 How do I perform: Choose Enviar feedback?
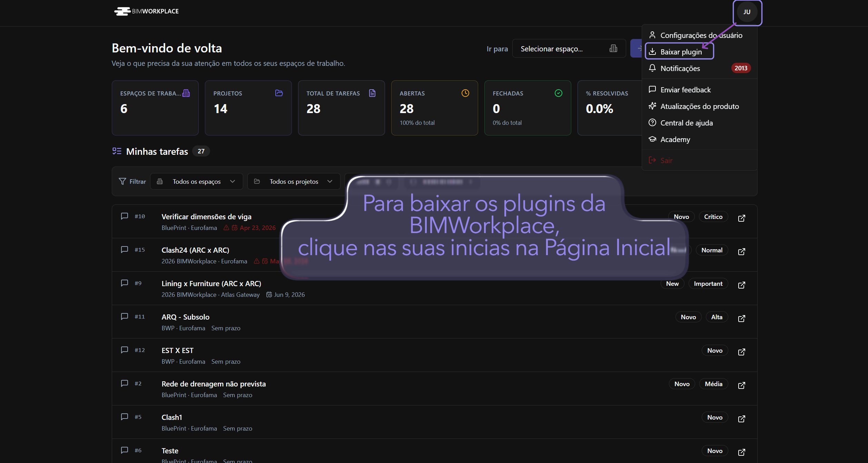[699, 90]
